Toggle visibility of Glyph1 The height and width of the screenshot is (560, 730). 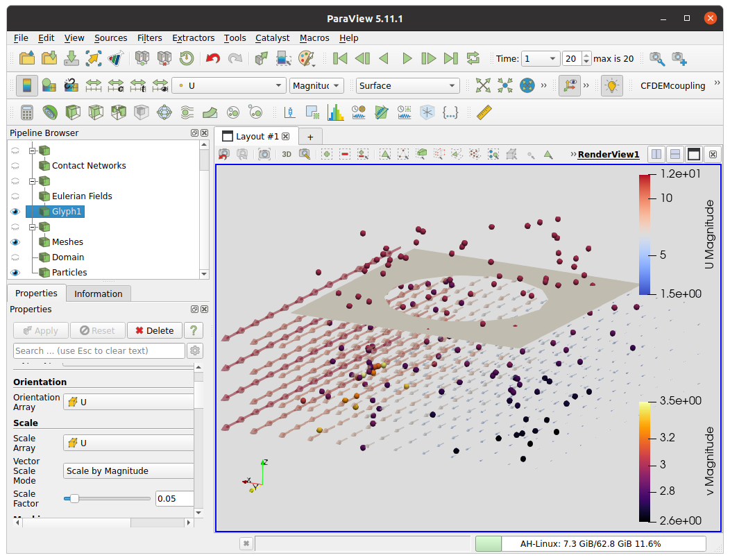coord(15,212)
